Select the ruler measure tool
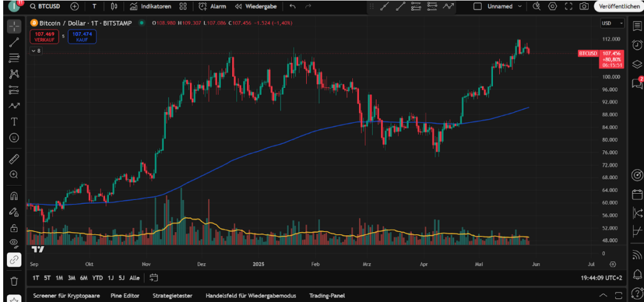The image size is (644, 302). click(14, 159)
